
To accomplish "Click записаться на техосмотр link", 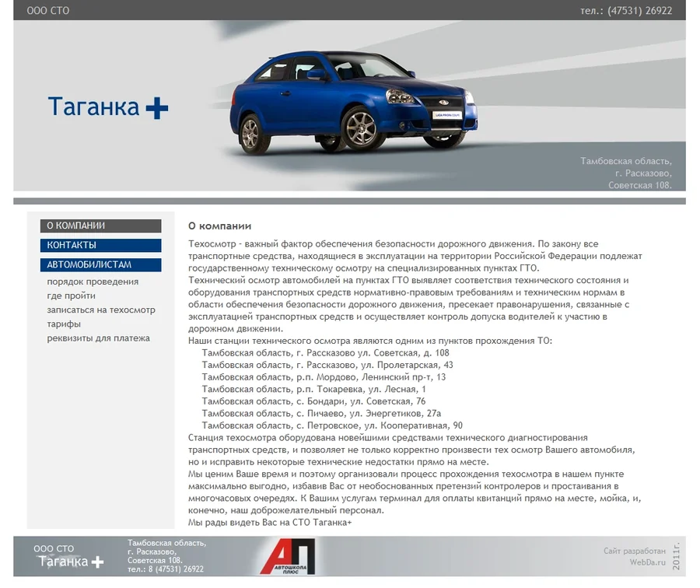I will [101, 310].
